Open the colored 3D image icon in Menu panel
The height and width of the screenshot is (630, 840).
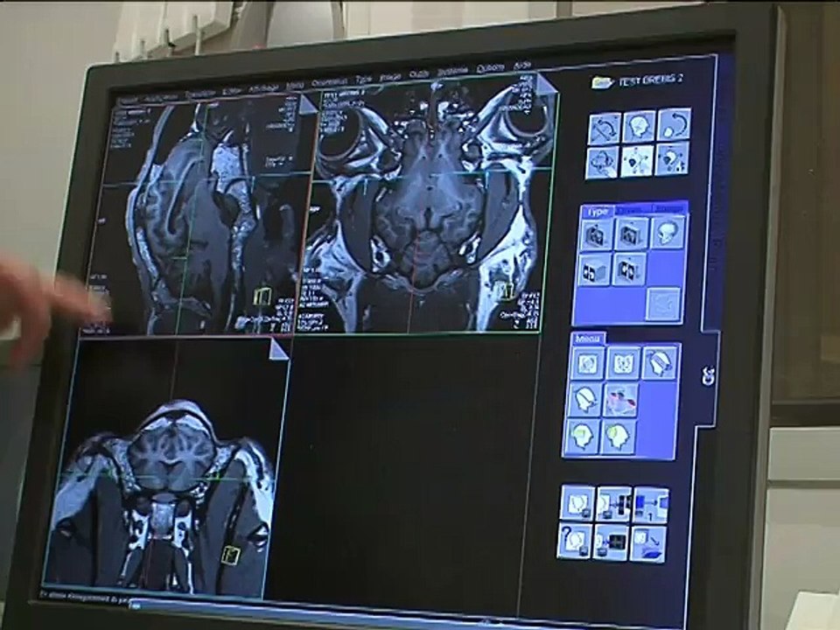(621, 399)
